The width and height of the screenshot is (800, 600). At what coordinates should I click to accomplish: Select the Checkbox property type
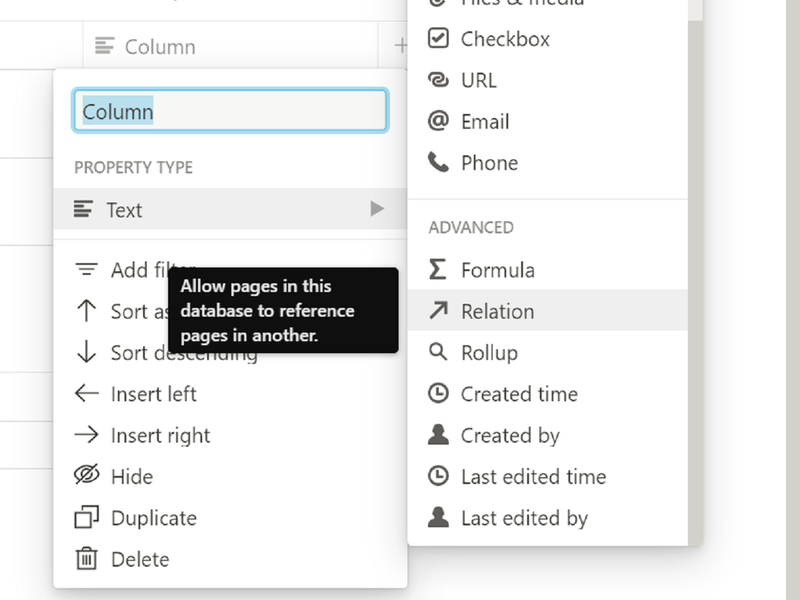(x=504, y=39)
